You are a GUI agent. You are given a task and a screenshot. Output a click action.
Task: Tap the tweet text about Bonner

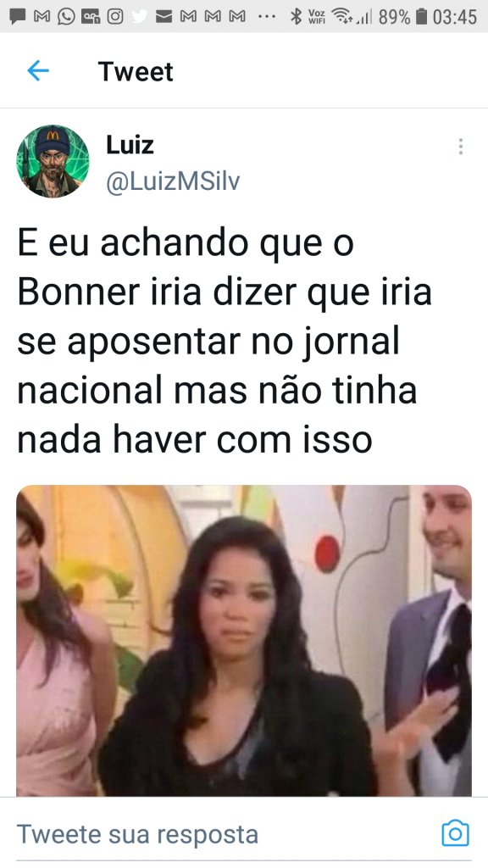224,341
